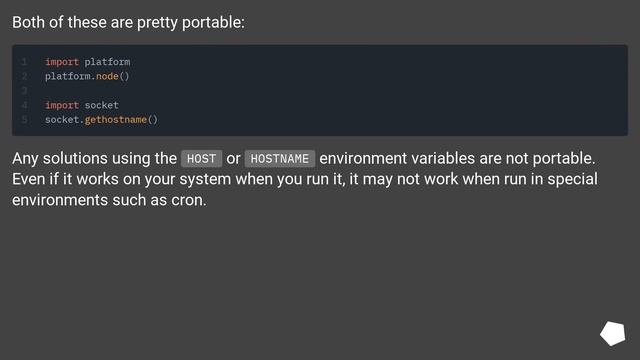Viewport: 640px width, 360px height.
Task: Click the heading text Both of these
Action: click(x=60, y=22)
